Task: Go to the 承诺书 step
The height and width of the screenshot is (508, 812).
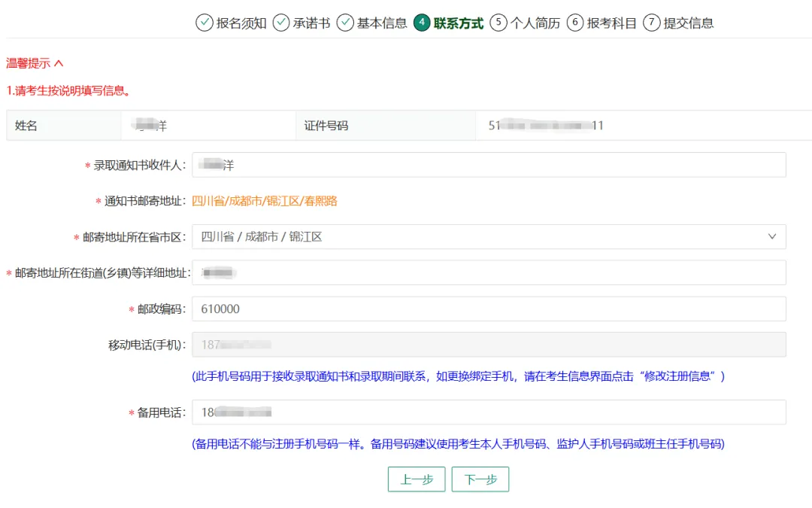Action: coord(312,23)
